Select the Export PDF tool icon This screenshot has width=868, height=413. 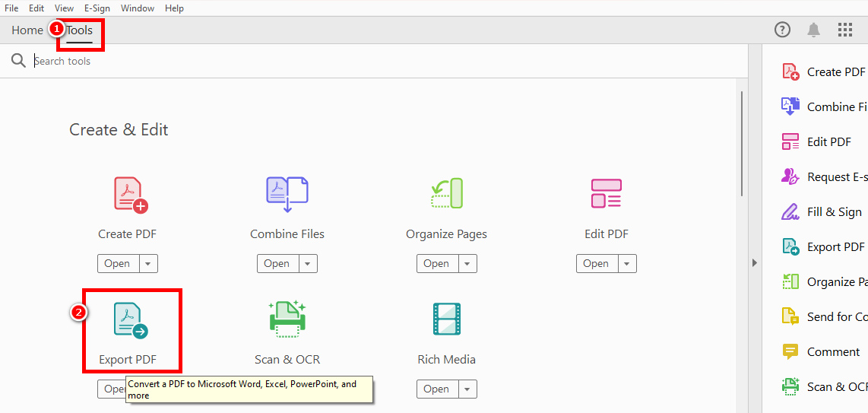(x=130, y=320)
